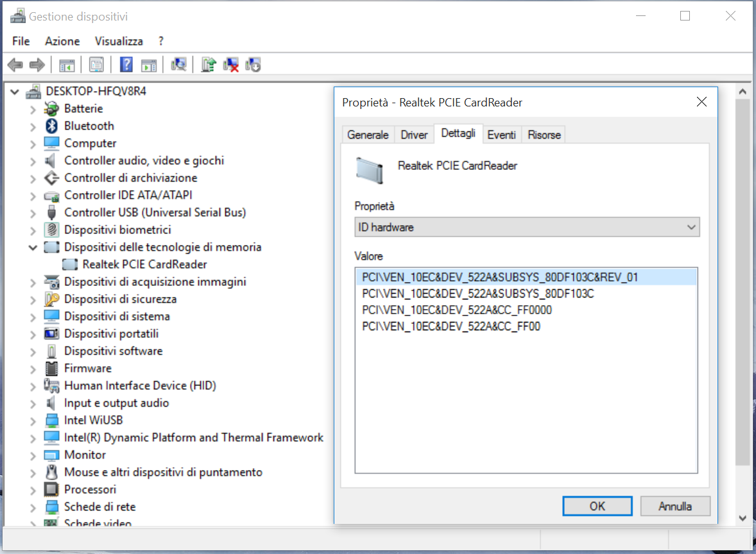This screenshot has width=756, height=554.
Task: Click the Back arrow toolbar icon
Action: [x=15, y=65]
